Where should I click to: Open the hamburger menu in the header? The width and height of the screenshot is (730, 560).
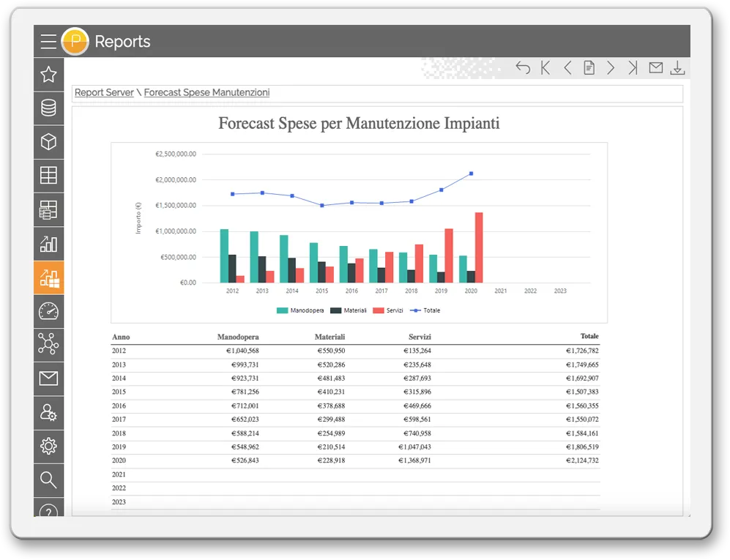[48, 42]
